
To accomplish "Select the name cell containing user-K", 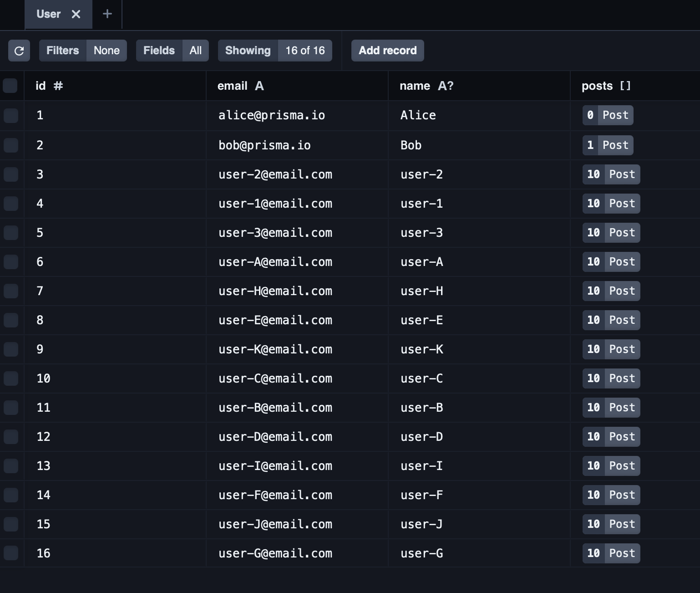I will click(x=422, y=349).
